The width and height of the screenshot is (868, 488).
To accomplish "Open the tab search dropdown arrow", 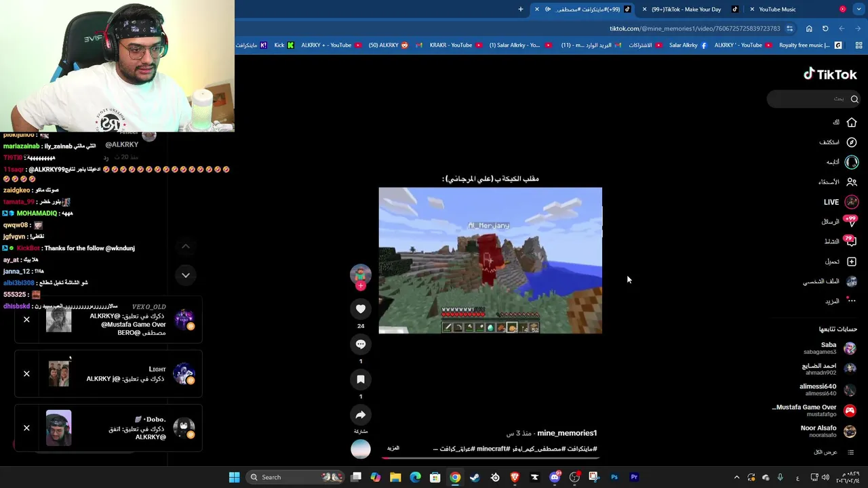I will (x=860, y=9).
